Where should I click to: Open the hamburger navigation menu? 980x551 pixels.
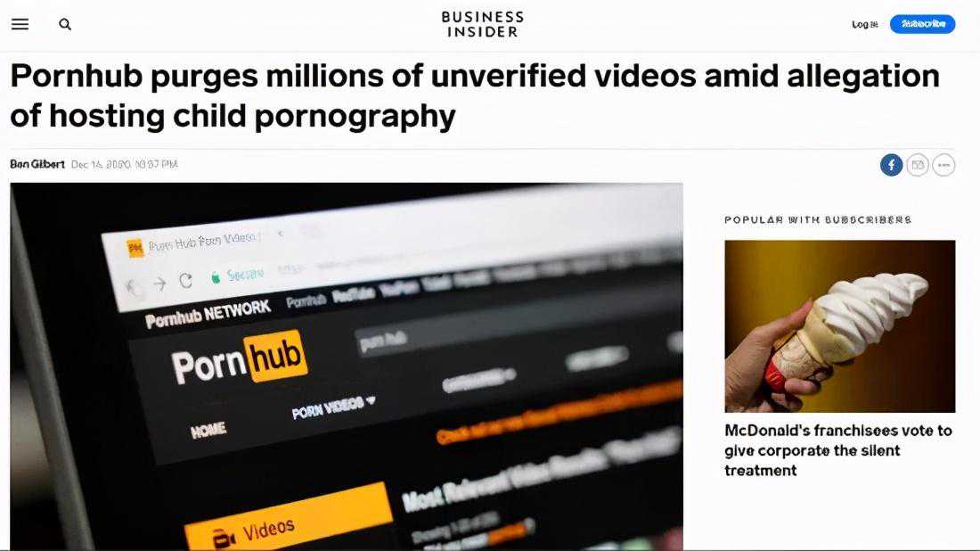tap(20, 24)
